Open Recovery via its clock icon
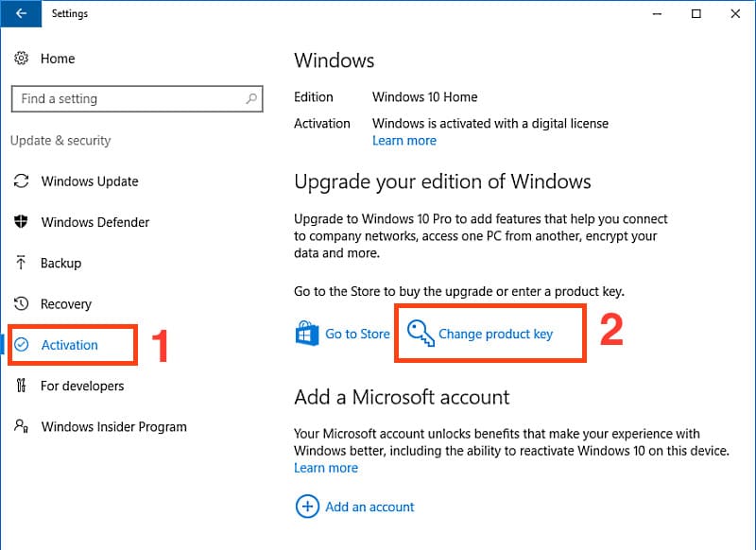 pos(22,303)
